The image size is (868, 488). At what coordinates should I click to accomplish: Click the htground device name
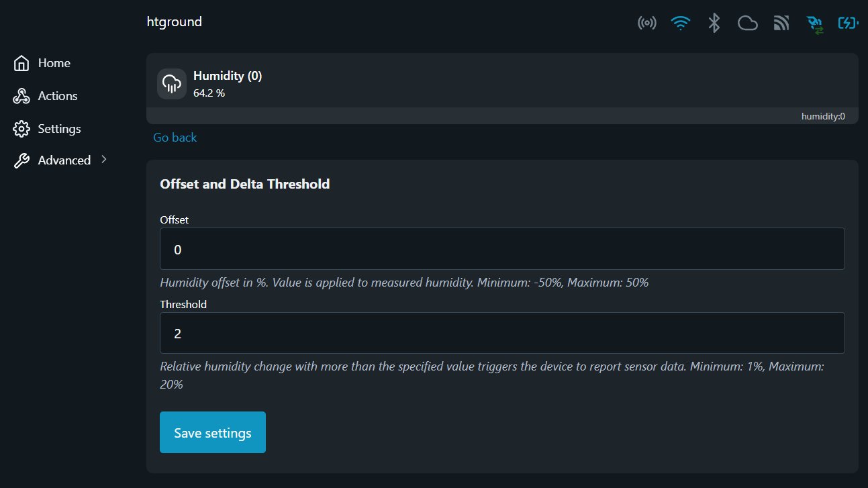tap(174, 21)
